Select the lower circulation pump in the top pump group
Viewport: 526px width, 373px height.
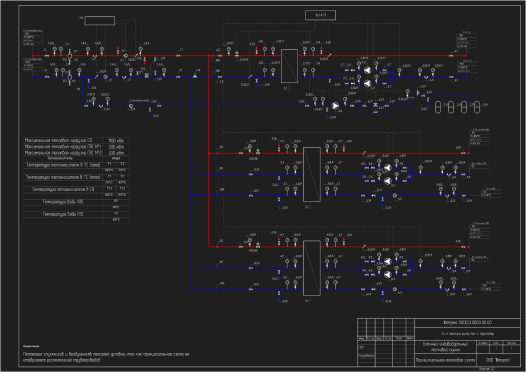(368, 83)
